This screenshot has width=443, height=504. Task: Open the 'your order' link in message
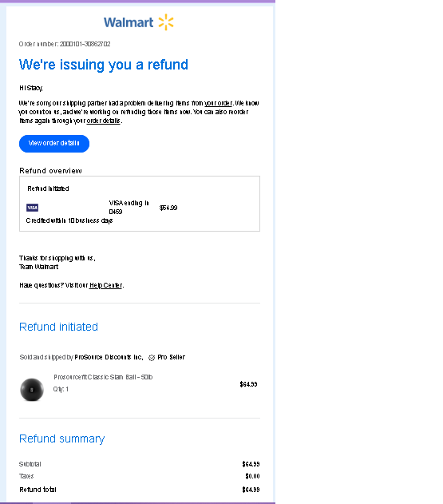(218, 103)
